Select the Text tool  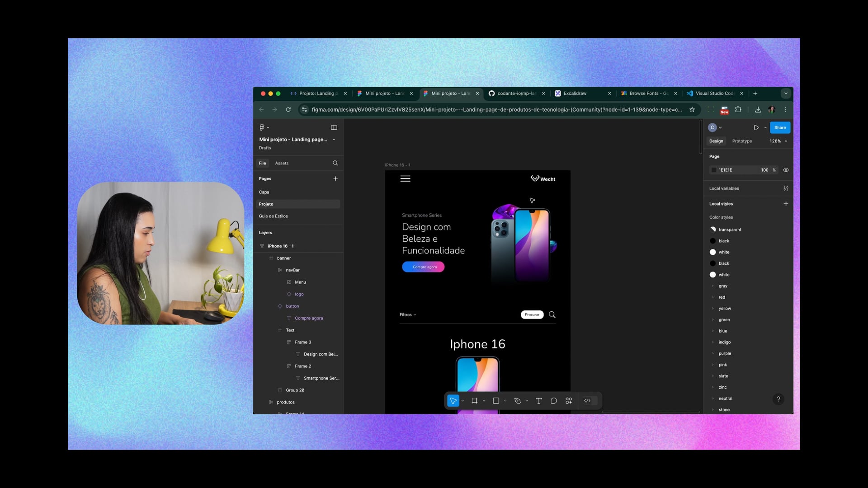(x=538, y=401)
